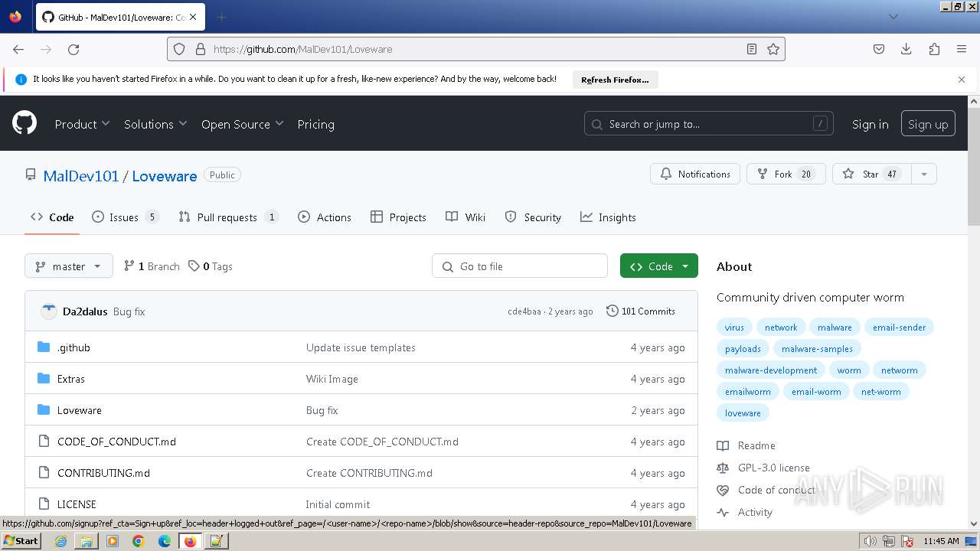Star the repository
The height and width of the screenshot is (551, 980).
click(871, 174)
